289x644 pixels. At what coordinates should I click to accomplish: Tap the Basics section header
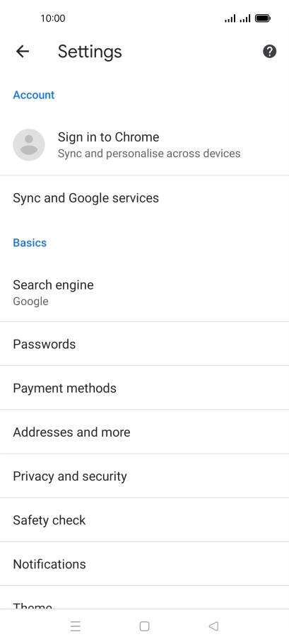pyautogui.click(x=30, y=243)
